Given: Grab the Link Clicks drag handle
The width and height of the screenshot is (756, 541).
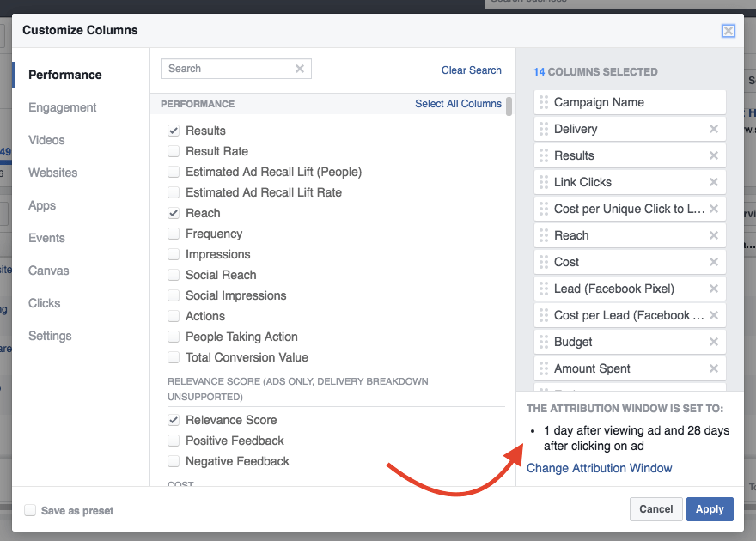Looking at the screenshot, I should 544,182.
